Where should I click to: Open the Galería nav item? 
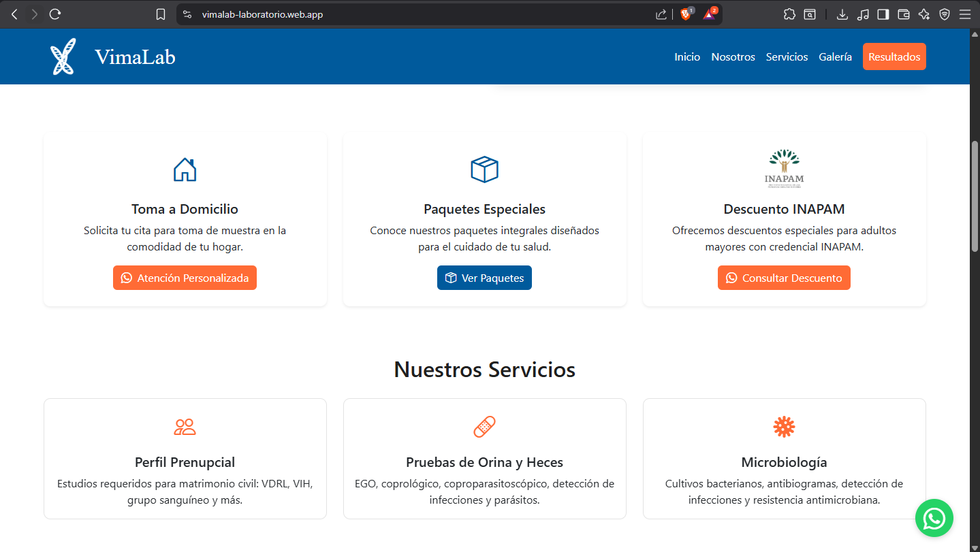pos(835,57)
